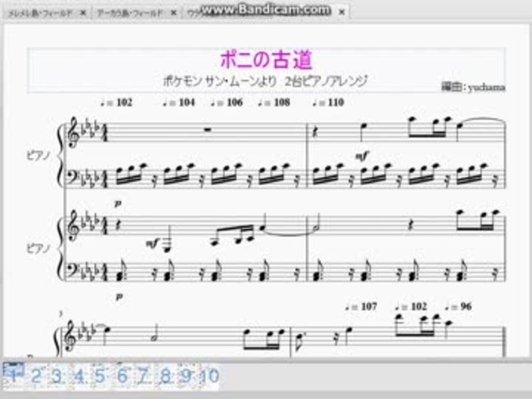Select the arranger credit yuchama
The width and height of the screenshot is (532, 399).
point(473,87)
